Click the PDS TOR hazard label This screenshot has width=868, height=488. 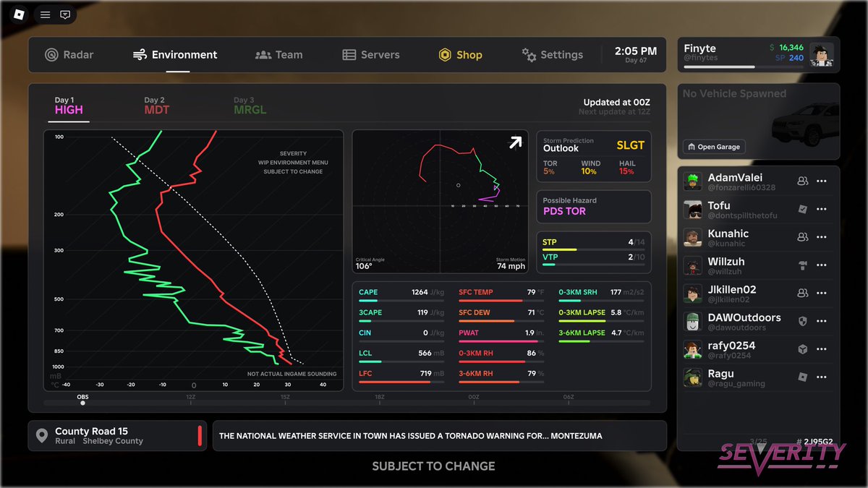564,212
